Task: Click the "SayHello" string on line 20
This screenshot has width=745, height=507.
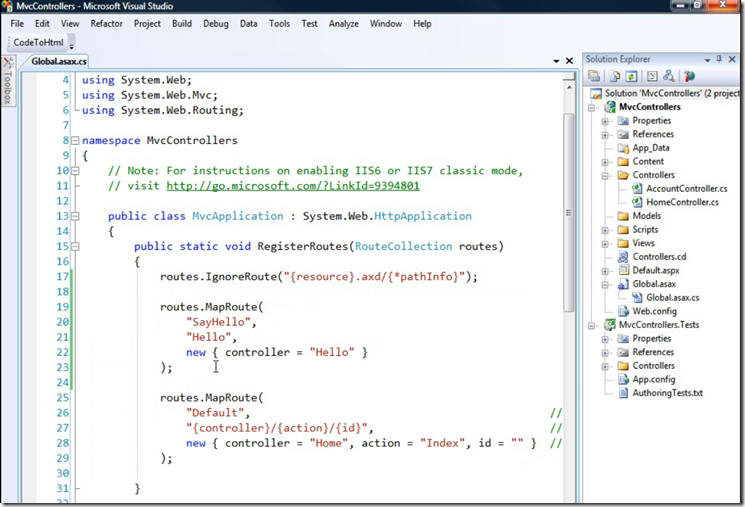Action: point(218,322)
